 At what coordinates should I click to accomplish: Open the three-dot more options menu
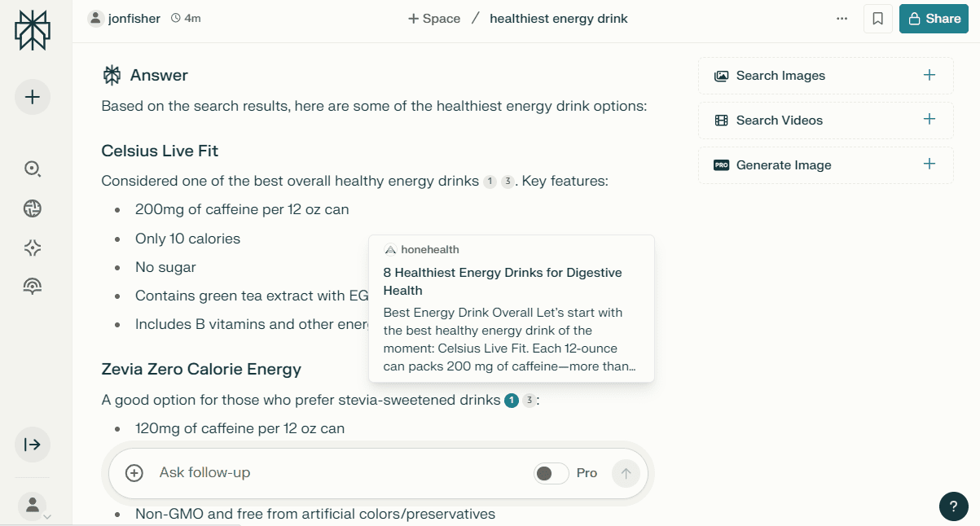pyautogui.click(x=842, y=19)
